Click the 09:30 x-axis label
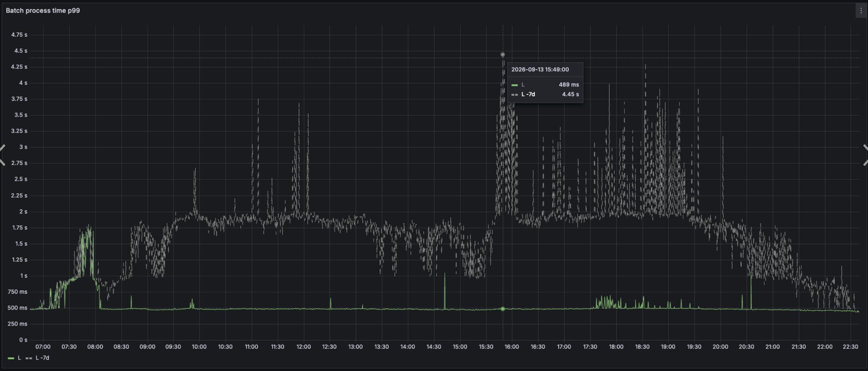 pyautogui.click(x=173, y=347)
